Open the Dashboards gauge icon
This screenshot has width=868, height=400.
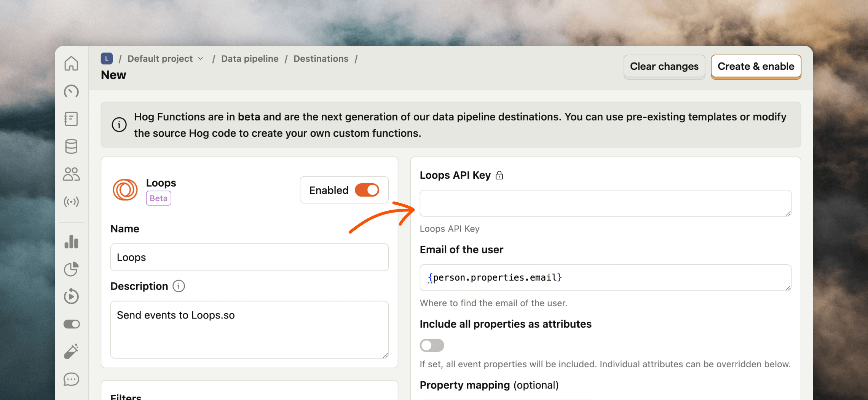pos(71,91)
